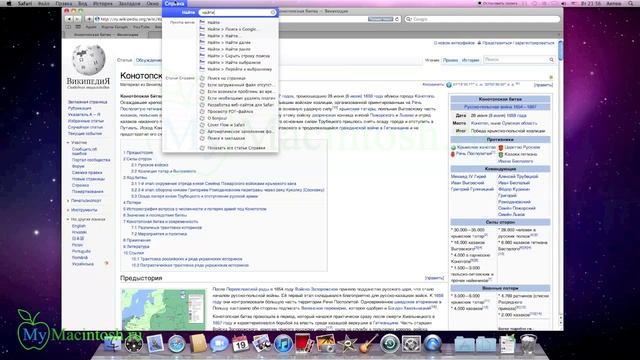
Task: Open Time Machine from the Dock
Action: [x=390, y=344]
